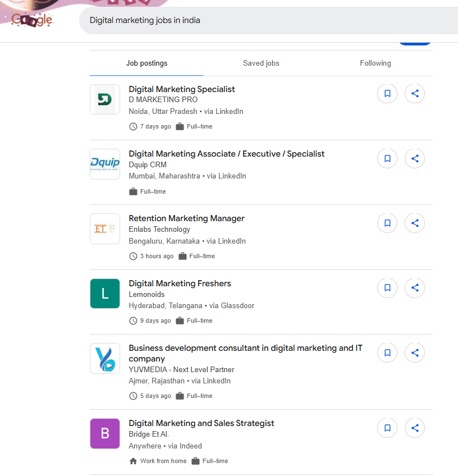Select the 3 hours ago posting time
Screen dimensions: 458x476
157,256
